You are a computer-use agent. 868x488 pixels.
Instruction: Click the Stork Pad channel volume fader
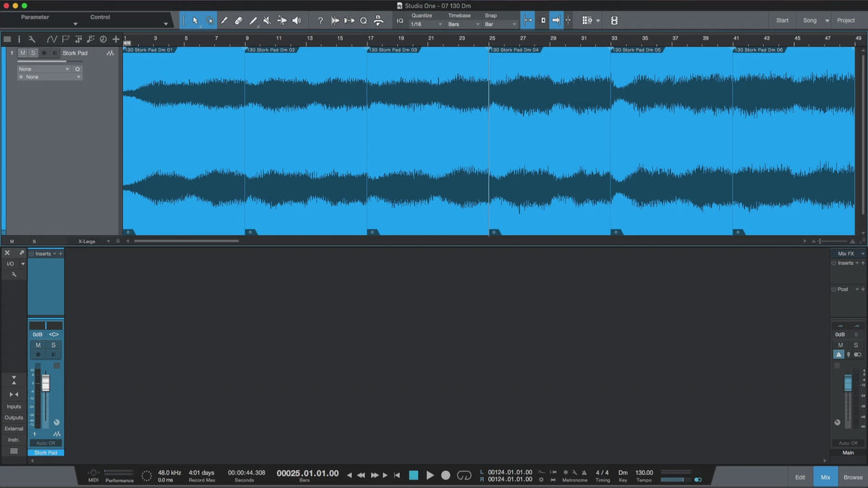point(46,383)
